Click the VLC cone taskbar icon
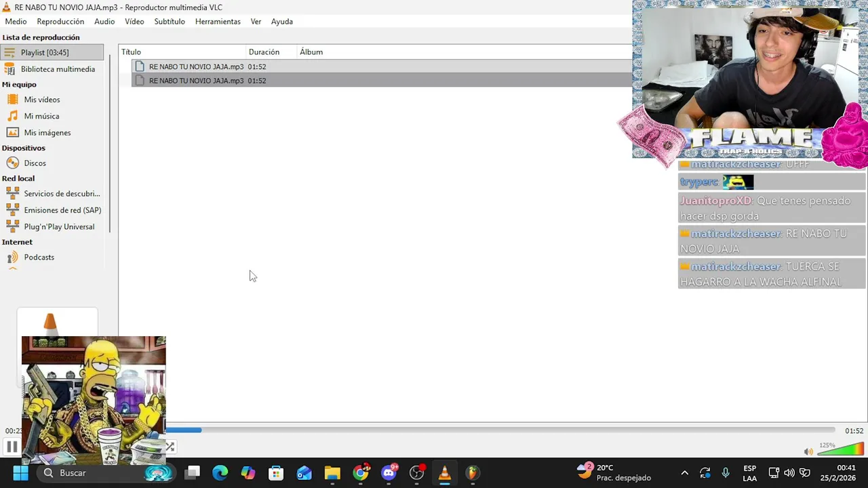The width and height of the screenshot is (868, 488). point(445,472)
